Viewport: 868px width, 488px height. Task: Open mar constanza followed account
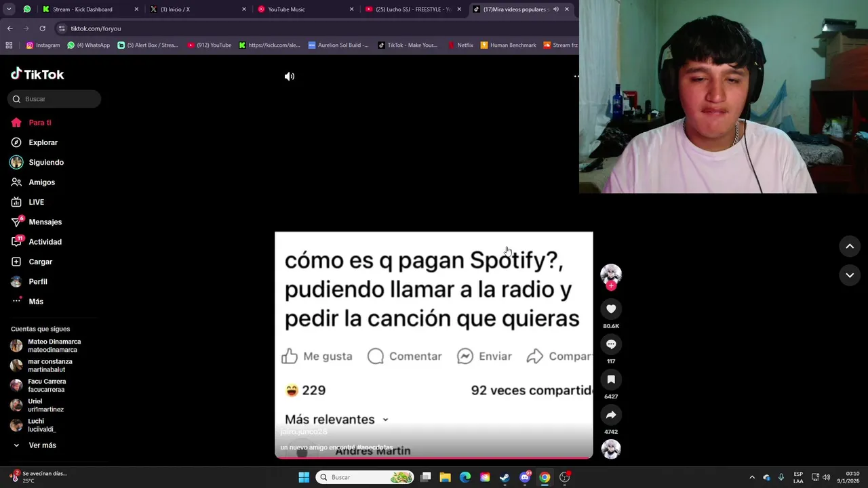pos(41,365)
